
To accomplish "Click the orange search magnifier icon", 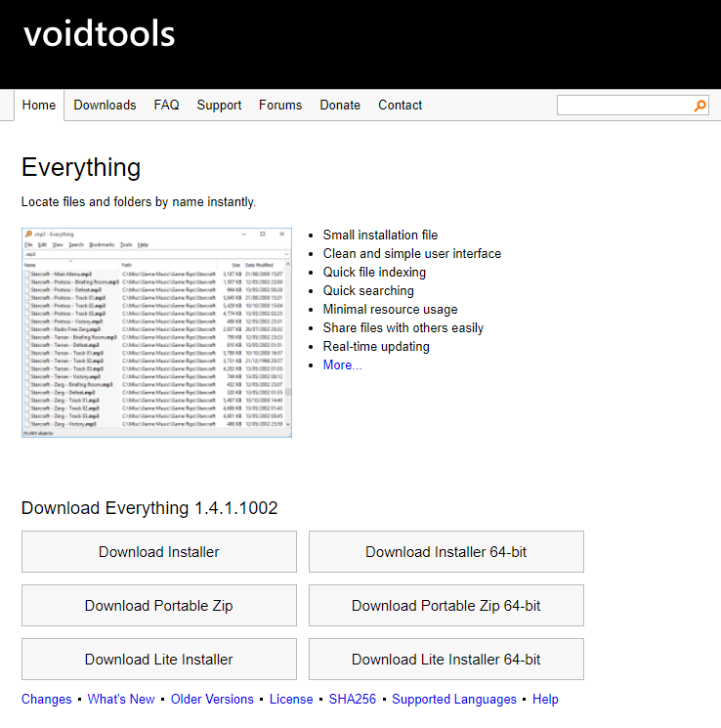I will click(x=700, y=106).
